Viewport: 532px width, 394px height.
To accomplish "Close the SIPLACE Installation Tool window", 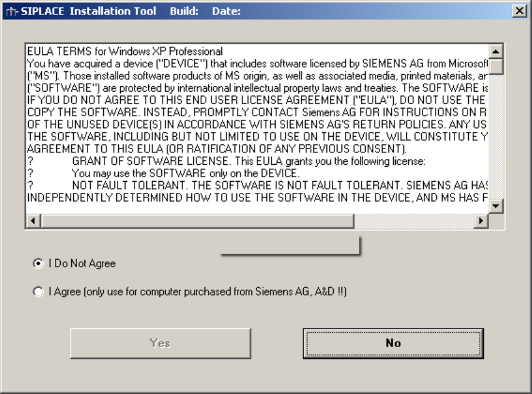I will 519,11.
